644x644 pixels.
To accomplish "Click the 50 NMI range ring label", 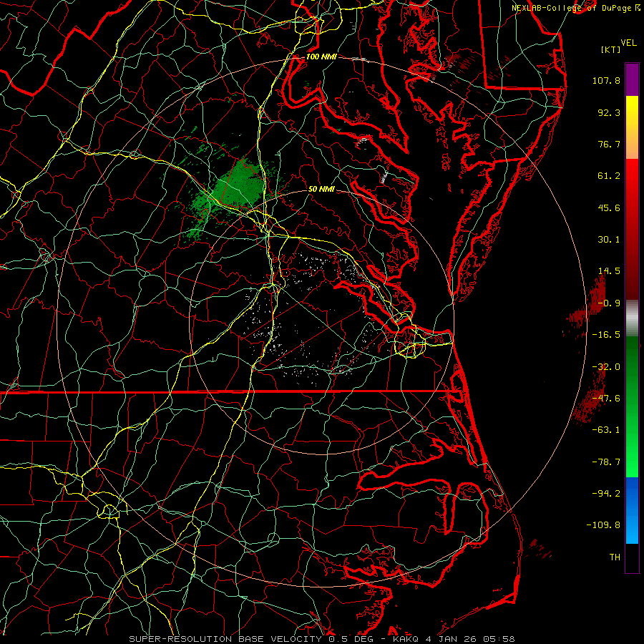I will tap(321, 189).
